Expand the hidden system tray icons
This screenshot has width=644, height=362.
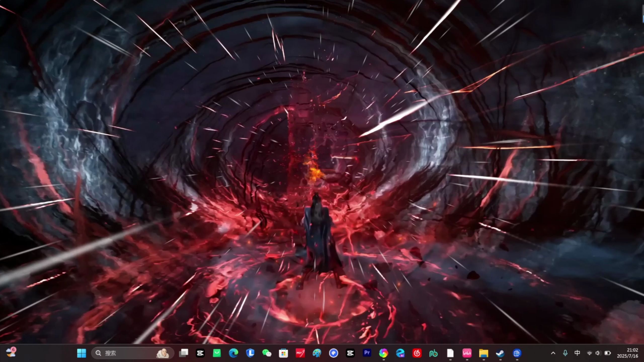coord(553,353)
